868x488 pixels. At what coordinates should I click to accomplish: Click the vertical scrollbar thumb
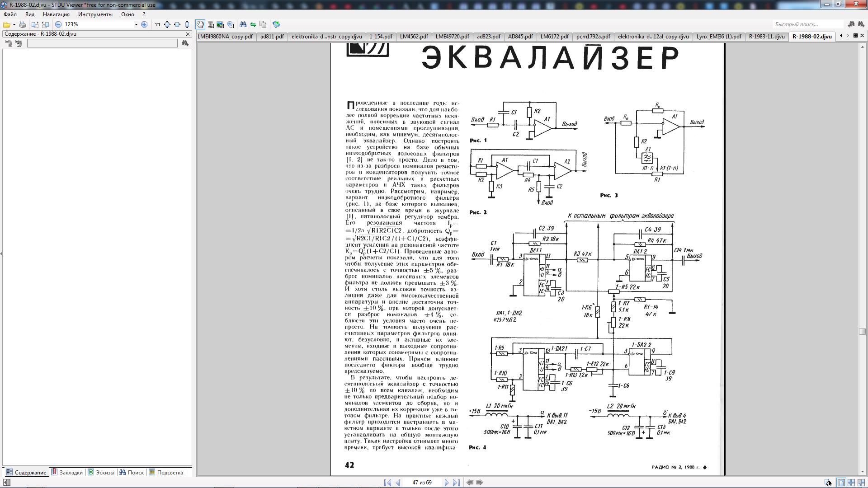(x=862, y=331)
